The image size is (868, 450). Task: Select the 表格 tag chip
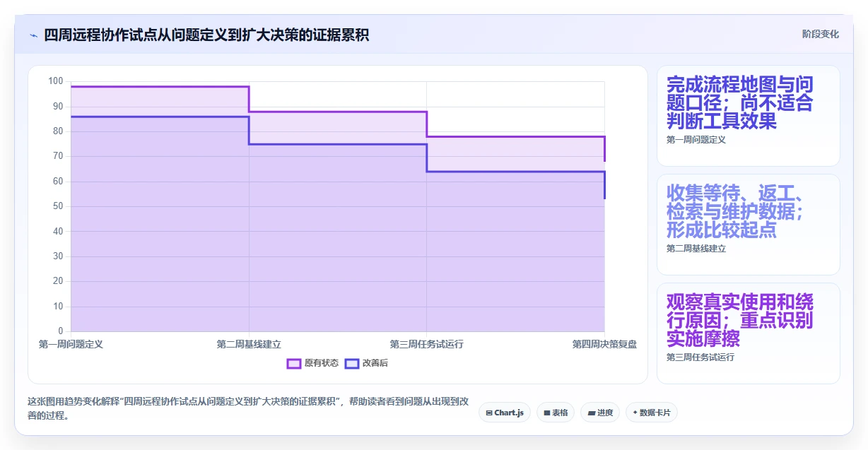coord(556,413)
